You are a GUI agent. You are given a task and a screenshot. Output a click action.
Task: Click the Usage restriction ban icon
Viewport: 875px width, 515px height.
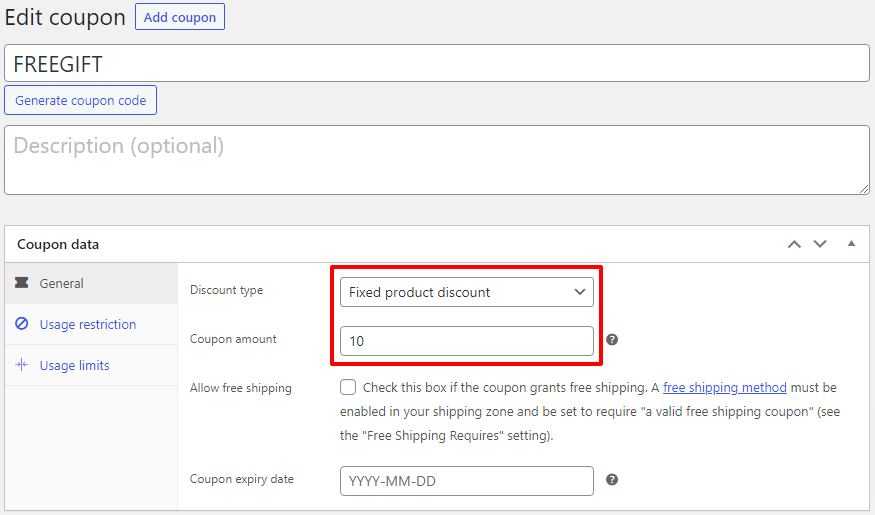click(22, 325)
